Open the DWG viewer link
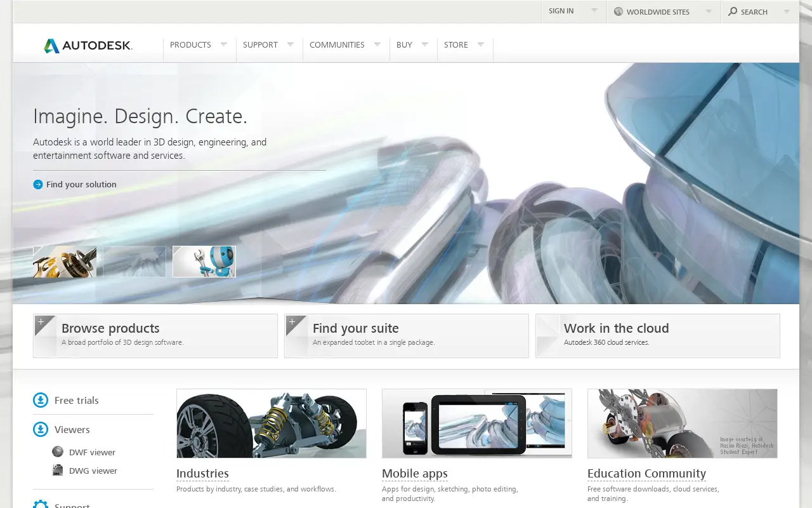Viewport: 812px width, 508px height. click(x=93, y=471)
